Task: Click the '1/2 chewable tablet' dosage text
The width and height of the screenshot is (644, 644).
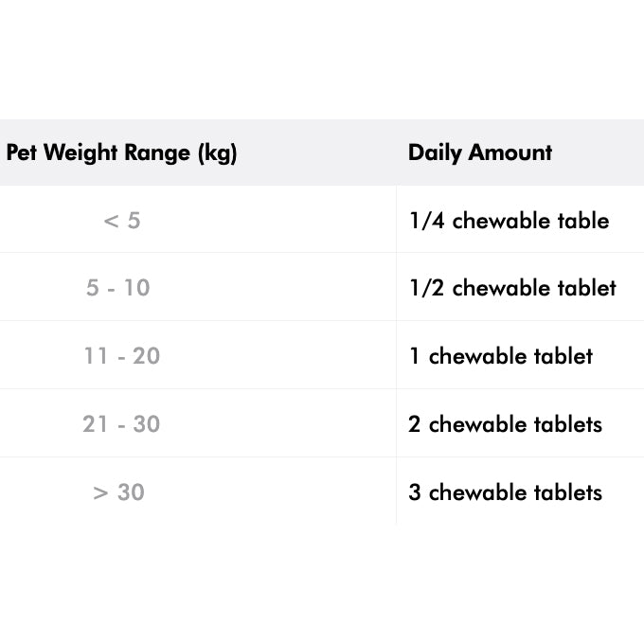Action: (x=512, y=288)
